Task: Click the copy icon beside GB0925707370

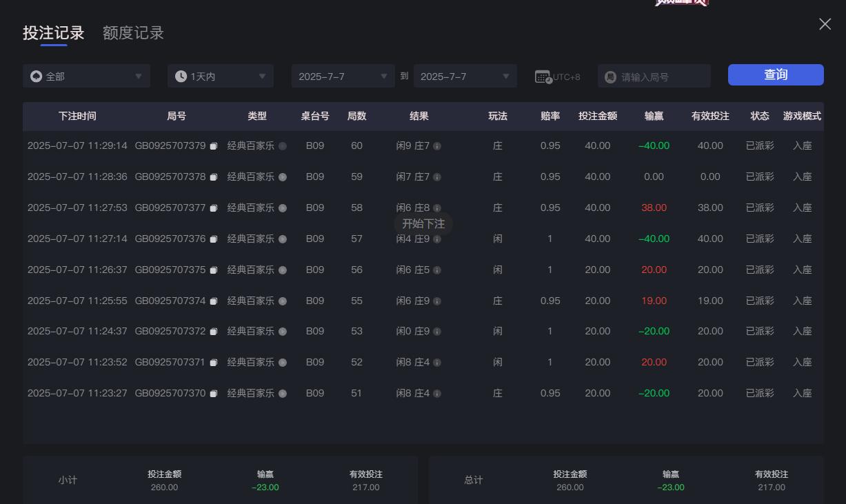Action: (x=214, y=393)
